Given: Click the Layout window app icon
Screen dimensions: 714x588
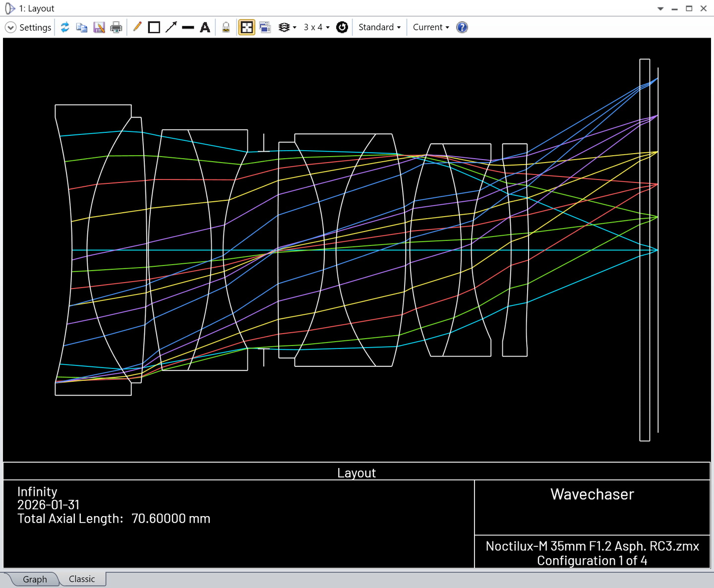Looking at the screenshot, I should coord(10,8).
